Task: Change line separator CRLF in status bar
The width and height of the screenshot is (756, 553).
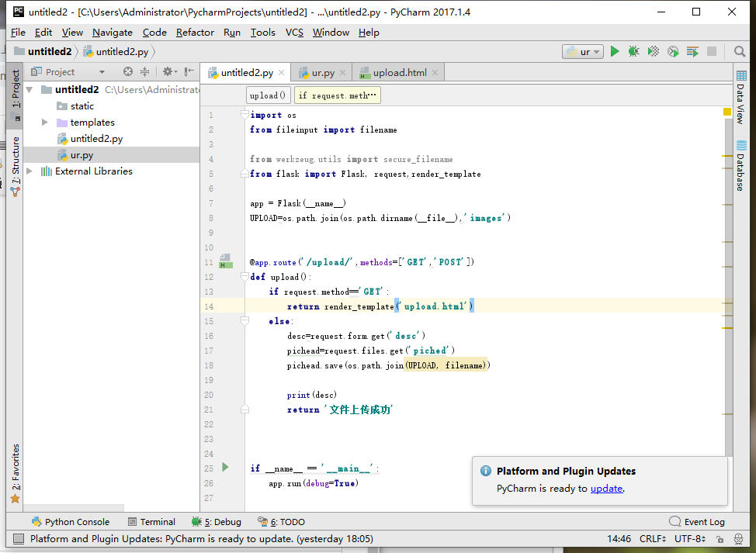Action: (653, 538)
